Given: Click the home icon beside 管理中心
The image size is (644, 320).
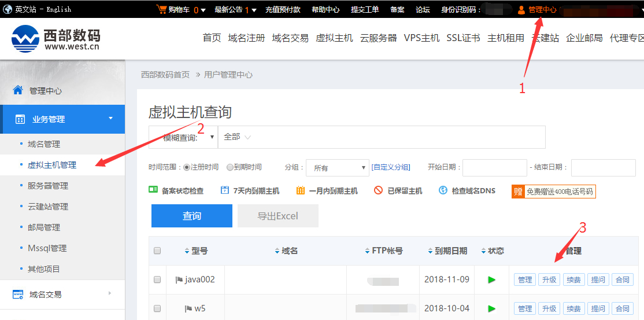Looking at the screenshot, I should [x=18, y=90].
